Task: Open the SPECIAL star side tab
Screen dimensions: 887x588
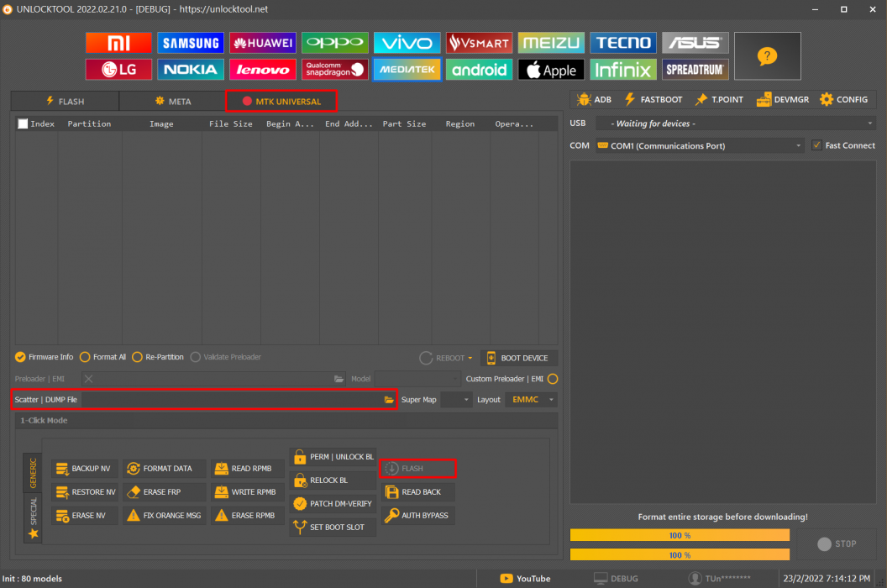Action: click(x=33, y=518)
